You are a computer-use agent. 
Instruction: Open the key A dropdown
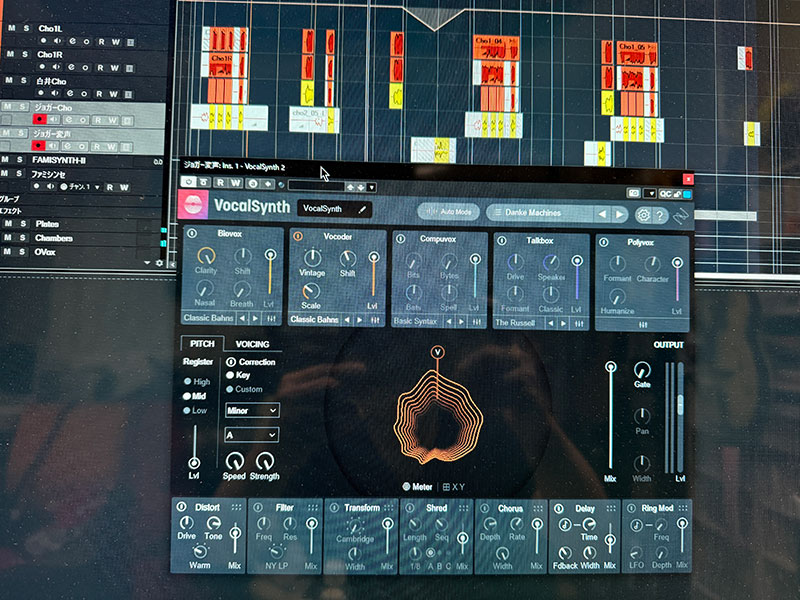click(252, 435)
